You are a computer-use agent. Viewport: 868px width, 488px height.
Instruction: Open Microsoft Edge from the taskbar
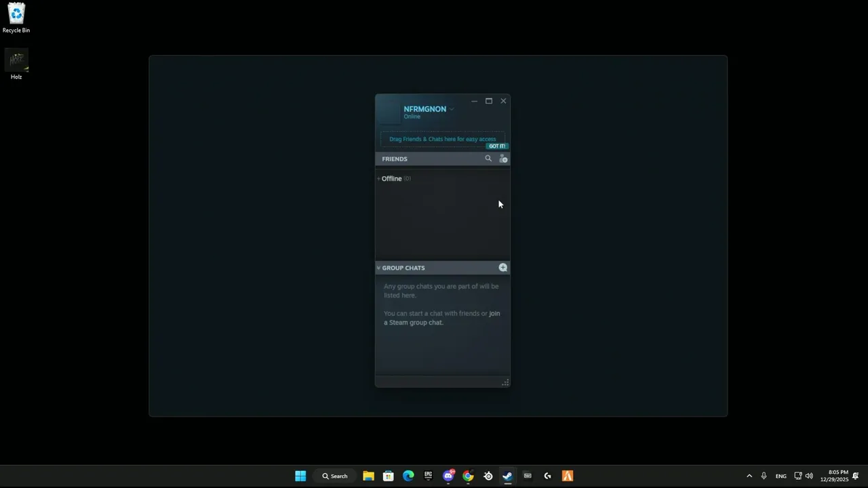pos(408,476)
